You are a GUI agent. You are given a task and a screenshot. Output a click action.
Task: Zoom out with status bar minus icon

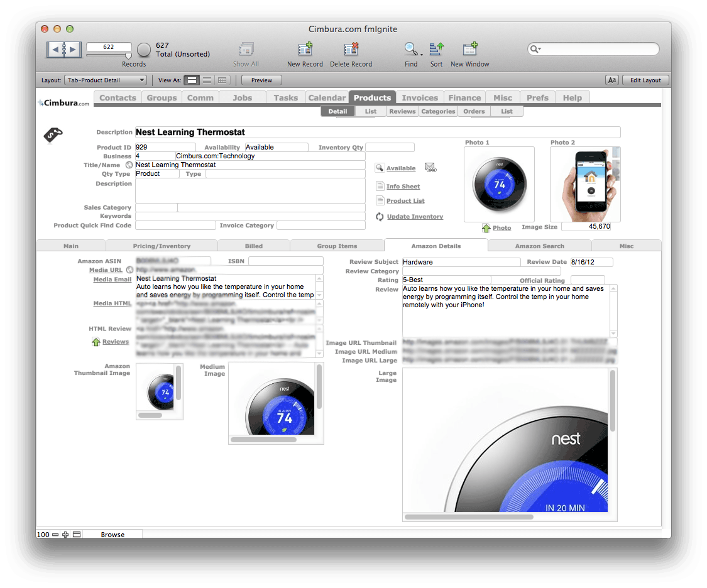coord(55,535)
